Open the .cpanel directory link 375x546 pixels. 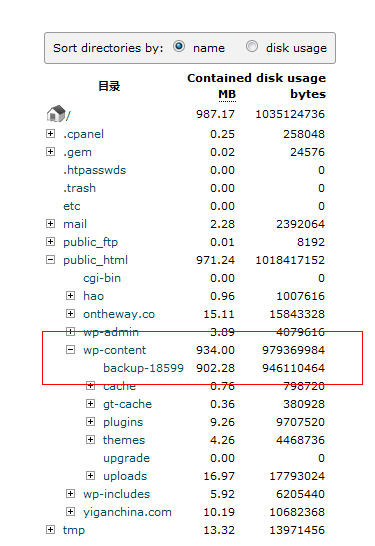tap(84, 134)
